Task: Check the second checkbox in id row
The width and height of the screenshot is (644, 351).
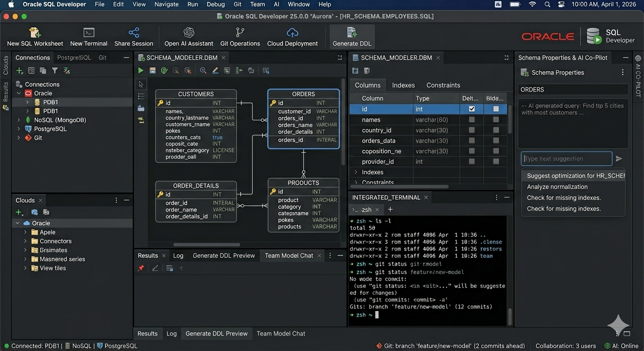Action: [x=496, y=109]
